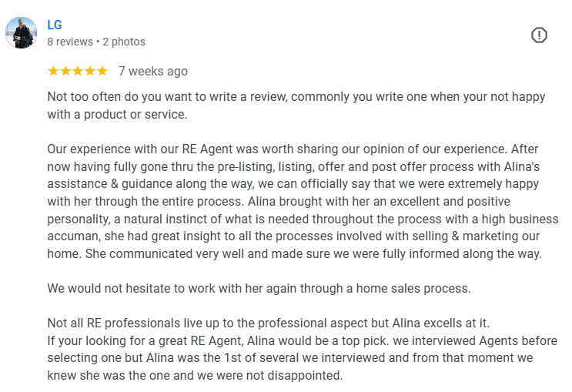Click the third rating star

point(78,71)
